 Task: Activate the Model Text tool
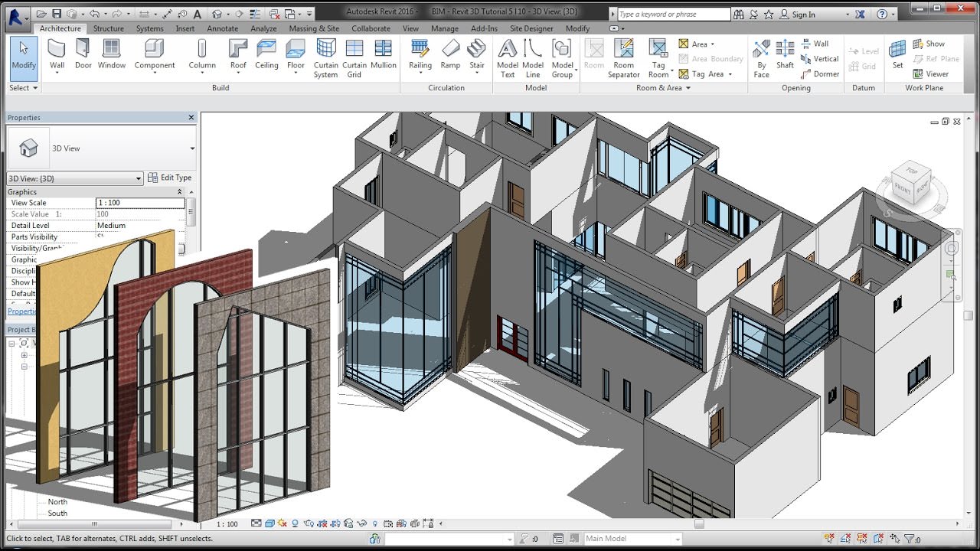tap(508, 59)
